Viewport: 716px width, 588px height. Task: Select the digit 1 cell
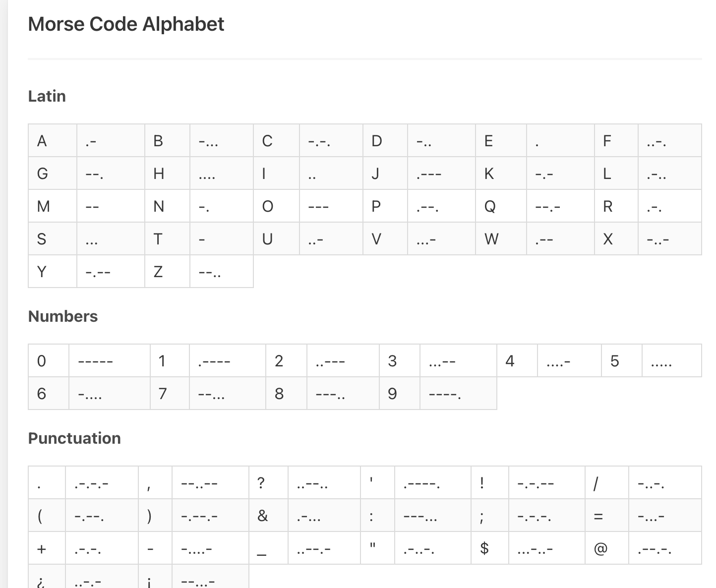170,361
